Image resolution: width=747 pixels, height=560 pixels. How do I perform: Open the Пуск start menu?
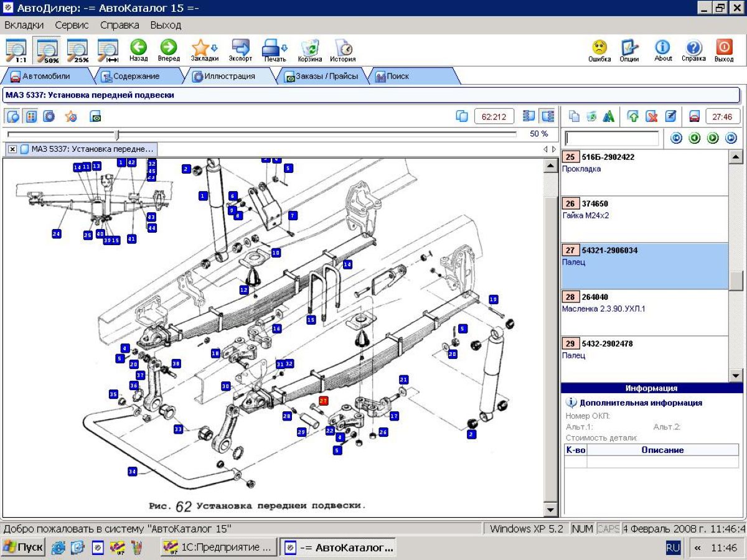(24, 548)
